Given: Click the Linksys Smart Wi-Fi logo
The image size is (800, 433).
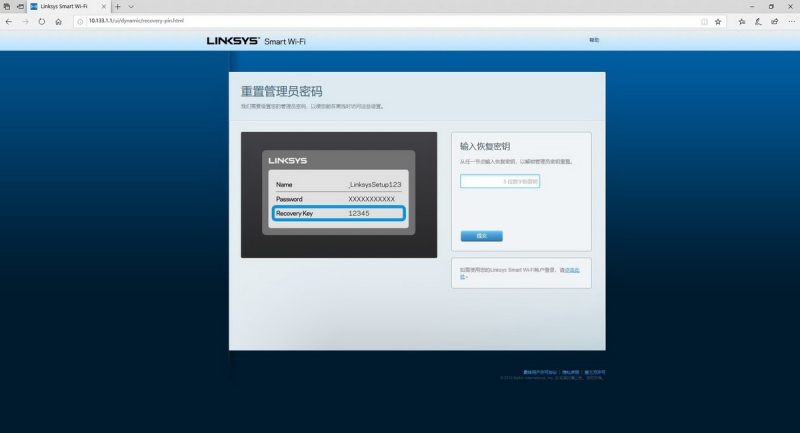Looking at the screenshot, I should pyautogui.click(x=256, y=41).
